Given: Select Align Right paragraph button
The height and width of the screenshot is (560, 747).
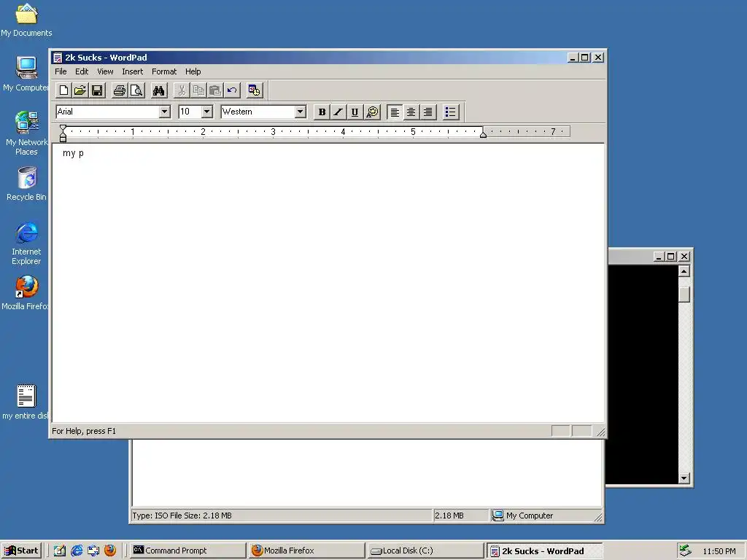Looking at the screenshot, I should pyautogui.click(x=427, y=112).
